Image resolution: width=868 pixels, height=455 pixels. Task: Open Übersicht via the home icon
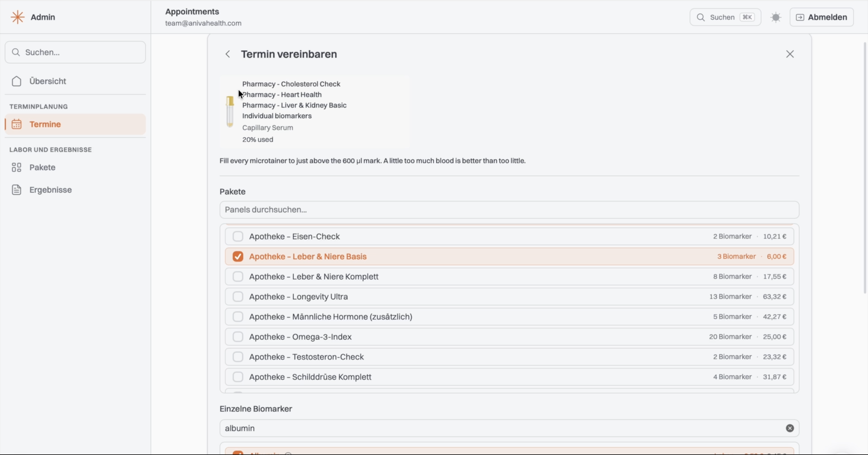[17, 81]
